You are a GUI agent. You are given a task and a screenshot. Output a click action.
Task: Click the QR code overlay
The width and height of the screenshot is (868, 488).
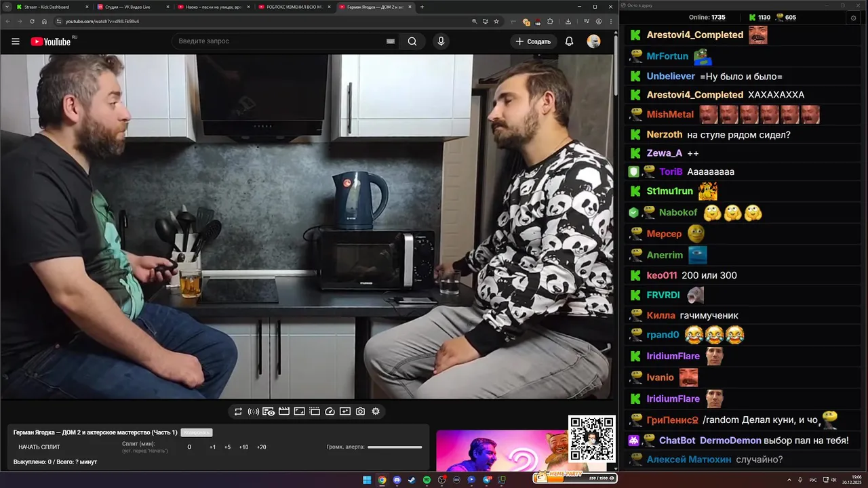(592, 439)
